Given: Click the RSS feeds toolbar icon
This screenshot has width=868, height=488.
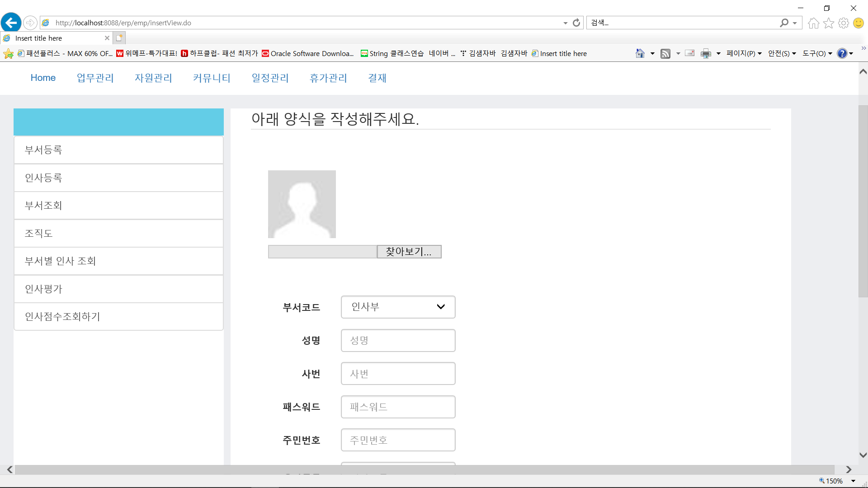Looking at the screenshot, I should (x=665, y=54).
